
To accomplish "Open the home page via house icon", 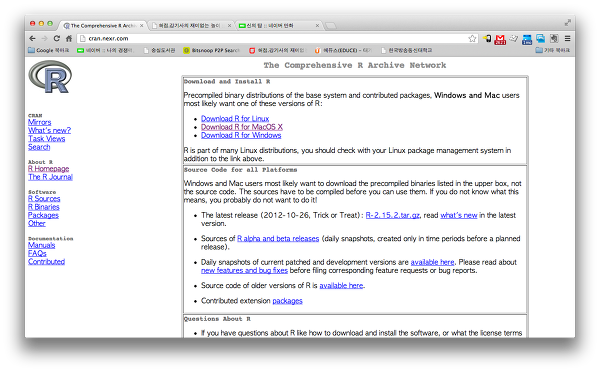I will click(69, 38).
